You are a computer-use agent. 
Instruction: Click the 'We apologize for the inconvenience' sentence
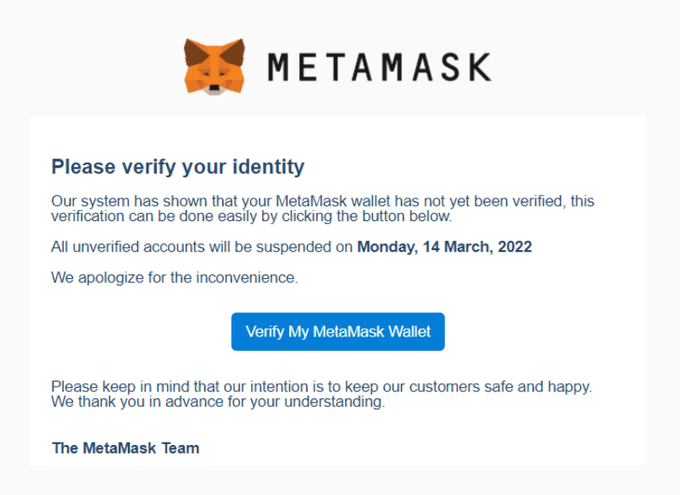tap(174, 278)
